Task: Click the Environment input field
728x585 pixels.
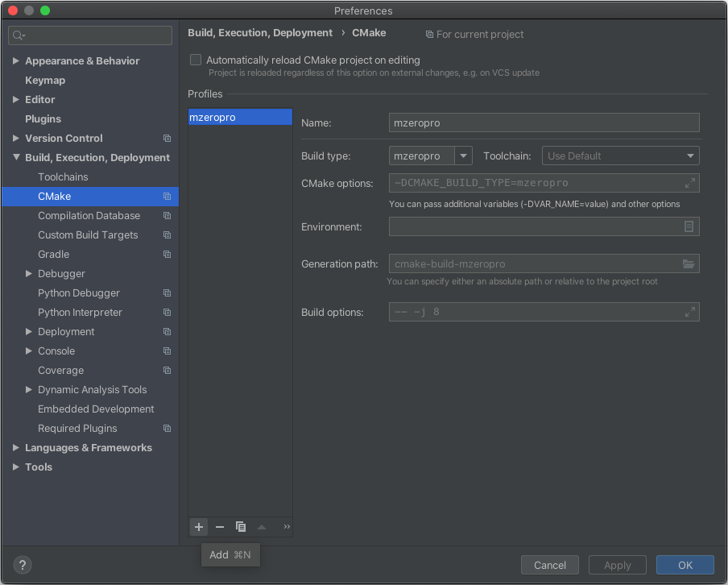Action: (x=544, y=226)
